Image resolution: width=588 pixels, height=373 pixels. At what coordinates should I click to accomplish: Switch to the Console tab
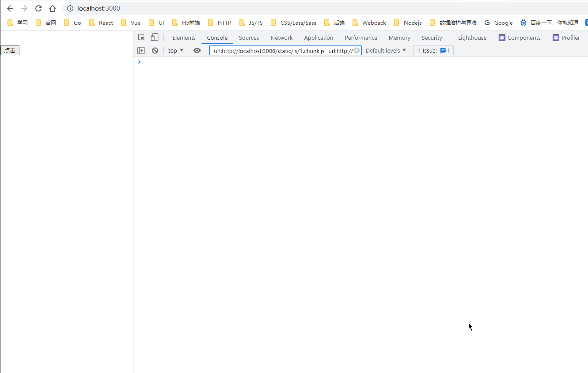coord(217,38)
